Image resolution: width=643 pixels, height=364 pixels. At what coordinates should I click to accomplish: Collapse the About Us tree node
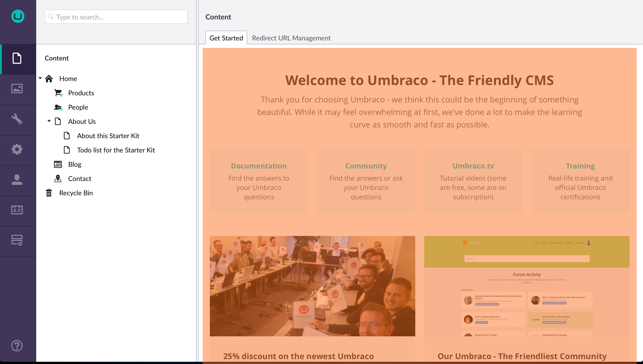click(49, 121)
